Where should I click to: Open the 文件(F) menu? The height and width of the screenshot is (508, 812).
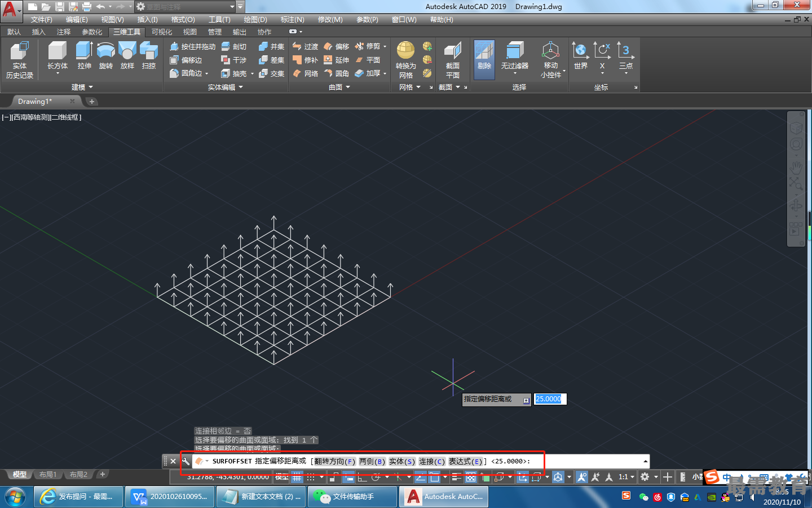[42, 20]
